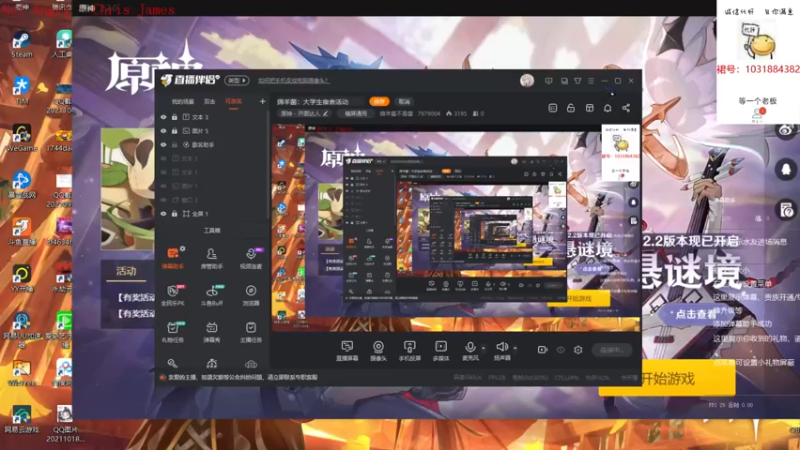Click the unlock padlock icon in stream header
The width and height of the screenshot is (800, 450).
click(571, 108)
